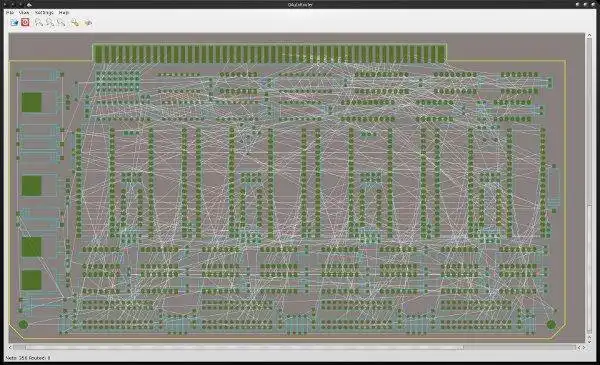The width and height of the screenshot is (600, 365).
Task: Click the third magnifier zoom icon
Action: pos(61,23)
